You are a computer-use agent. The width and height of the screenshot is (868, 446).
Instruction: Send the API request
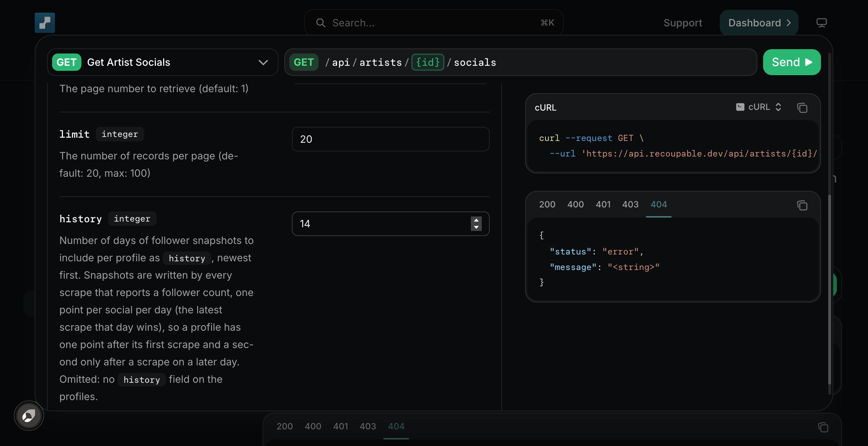792,62
